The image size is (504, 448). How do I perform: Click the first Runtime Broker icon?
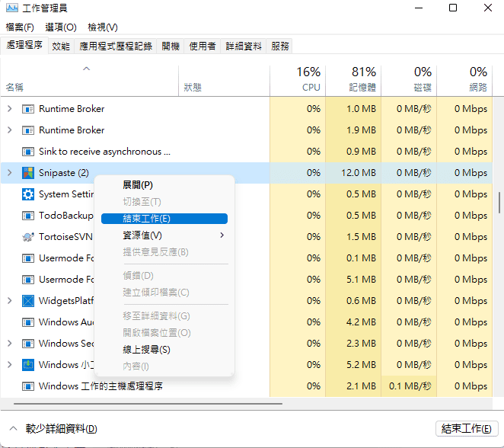tap(28, 109)
